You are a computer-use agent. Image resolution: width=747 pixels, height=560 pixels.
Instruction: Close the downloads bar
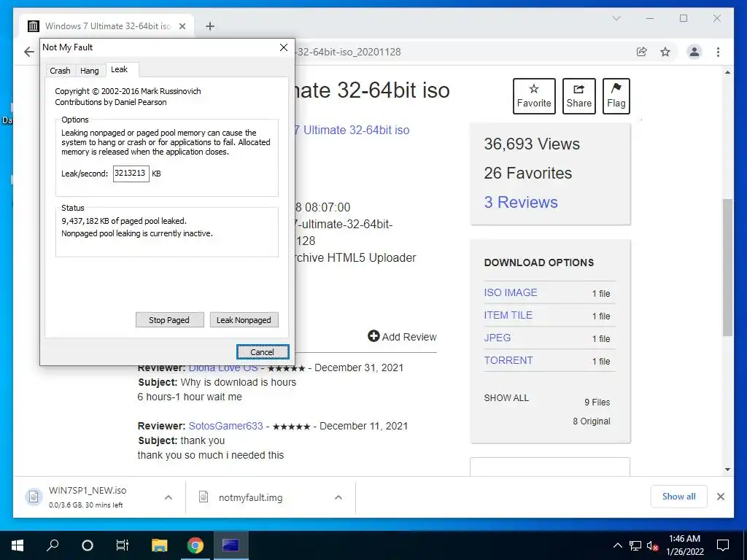point(720,497)
